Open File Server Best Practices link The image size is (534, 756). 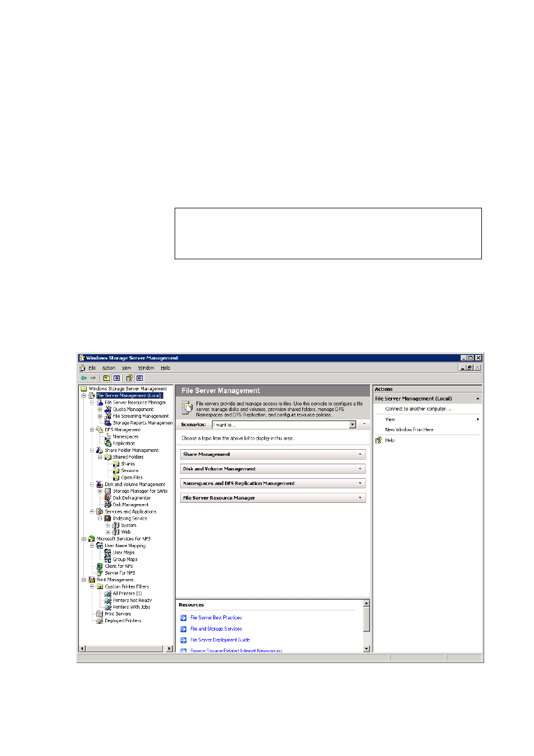pos(216,618)
